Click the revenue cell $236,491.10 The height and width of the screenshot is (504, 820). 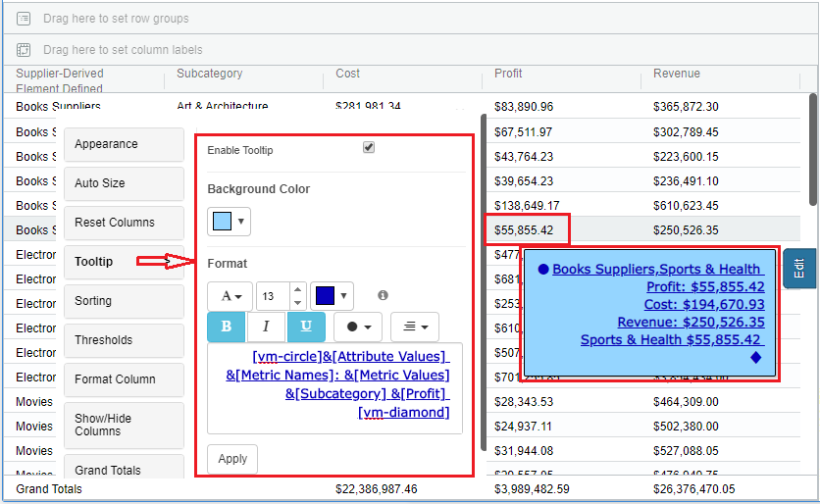(x=686, y=181)
